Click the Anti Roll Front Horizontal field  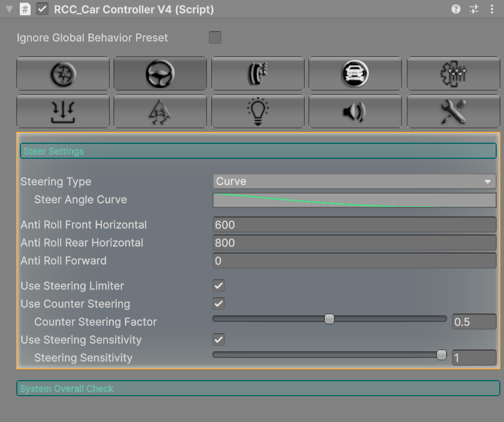tap(355, 225)
